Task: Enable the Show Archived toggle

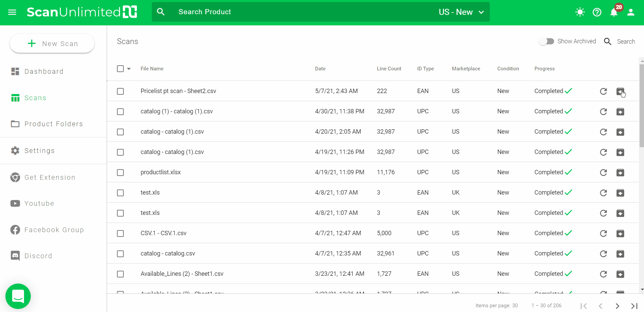Action: click(546, 41)
